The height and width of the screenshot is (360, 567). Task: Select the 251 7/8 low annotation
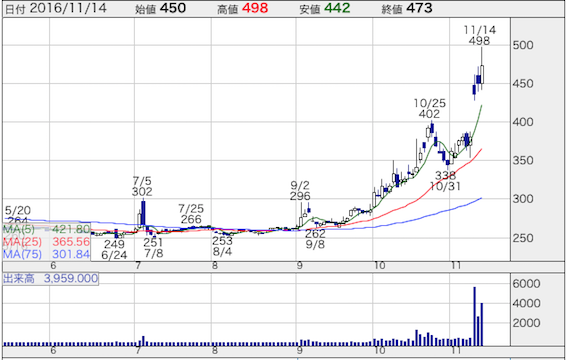tap(153, 248)
